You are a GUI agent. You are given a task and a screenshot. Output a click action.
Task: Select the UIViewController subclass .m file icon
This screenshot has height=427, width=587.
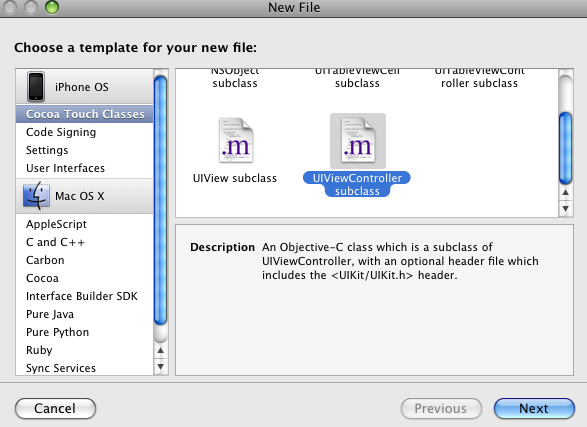click(358, 140)
